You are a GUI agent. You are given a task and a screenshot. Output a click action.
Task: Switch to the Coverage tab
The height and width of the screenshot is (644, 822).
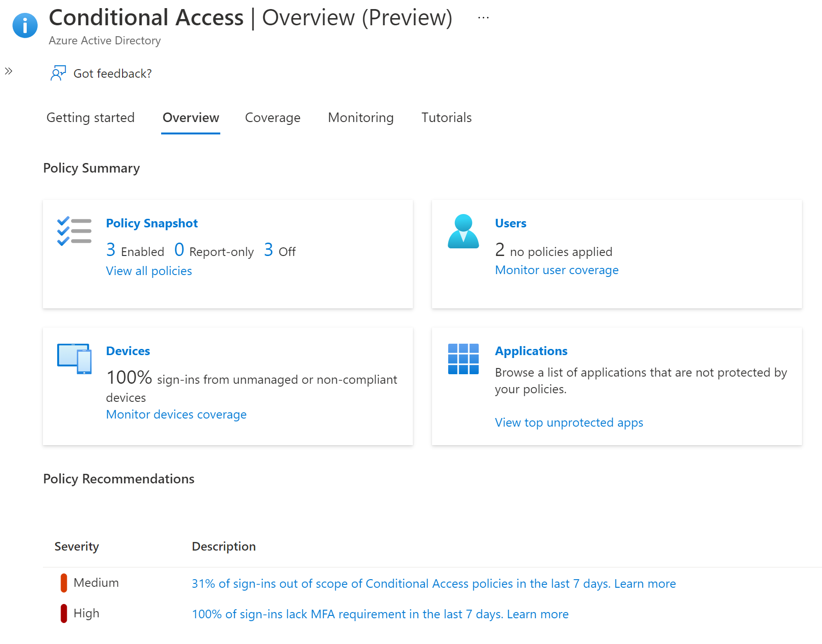(x=272, y=118)
